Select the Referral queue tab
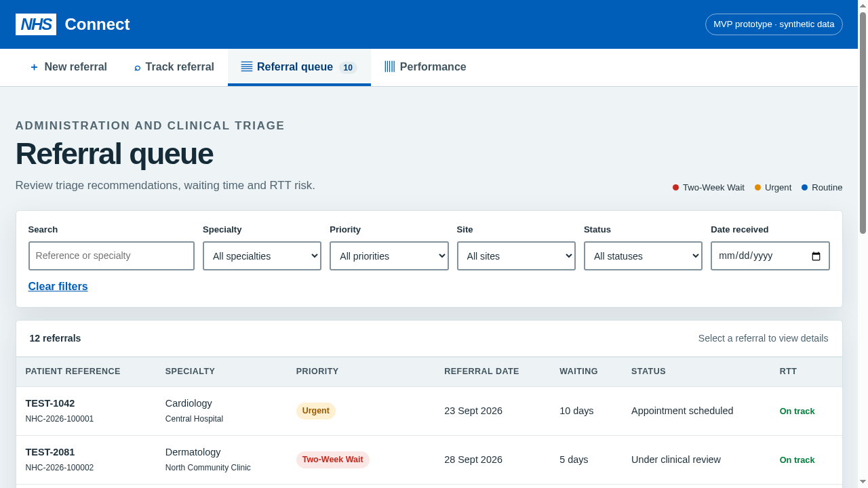 pyautogui.click(x=299, y=67)
